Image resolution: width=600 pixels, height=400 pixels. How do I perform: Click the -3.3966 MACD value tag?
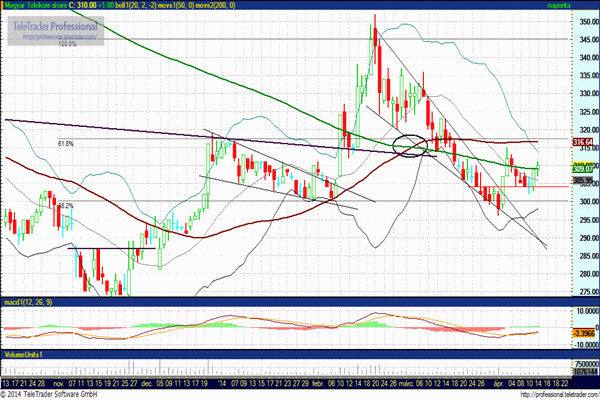(x=584, y=333)
